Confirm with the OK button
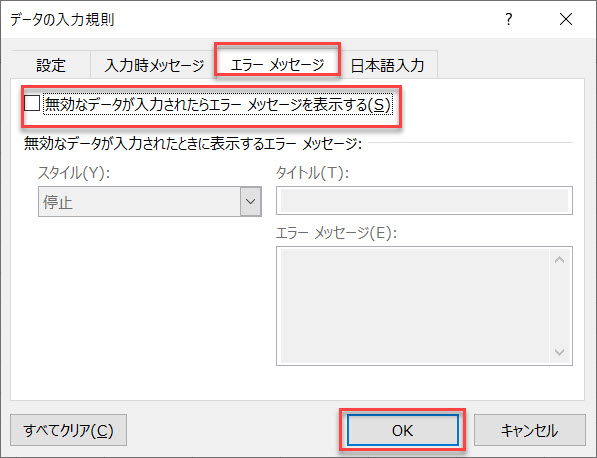597x458 pixels. pyautogui.click(x=402, y=430)
